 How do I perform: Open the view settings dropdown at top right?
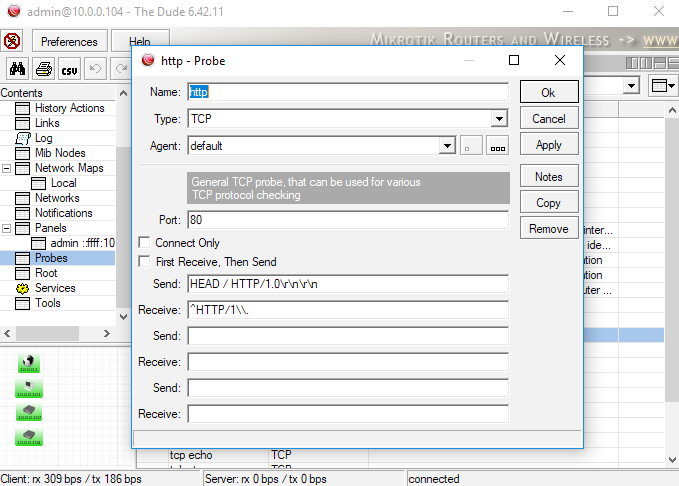tap(663, 86)
